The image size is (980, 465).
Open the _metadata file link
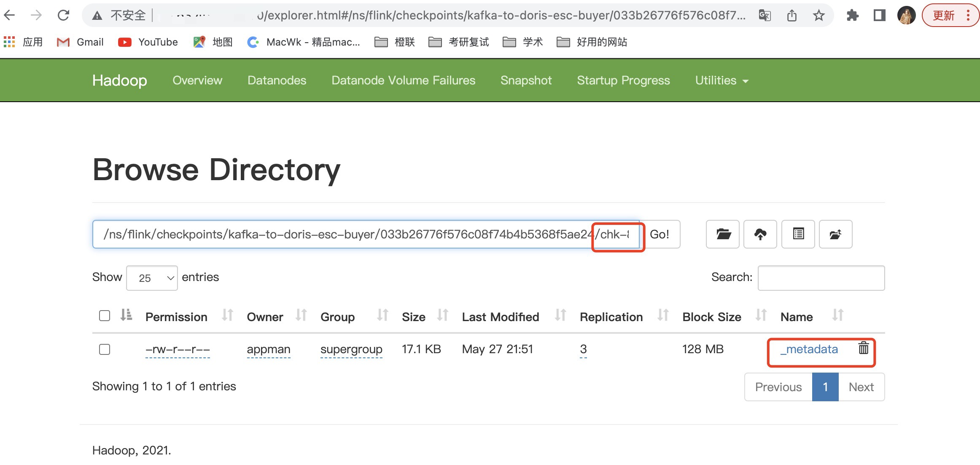coord(810,349)
